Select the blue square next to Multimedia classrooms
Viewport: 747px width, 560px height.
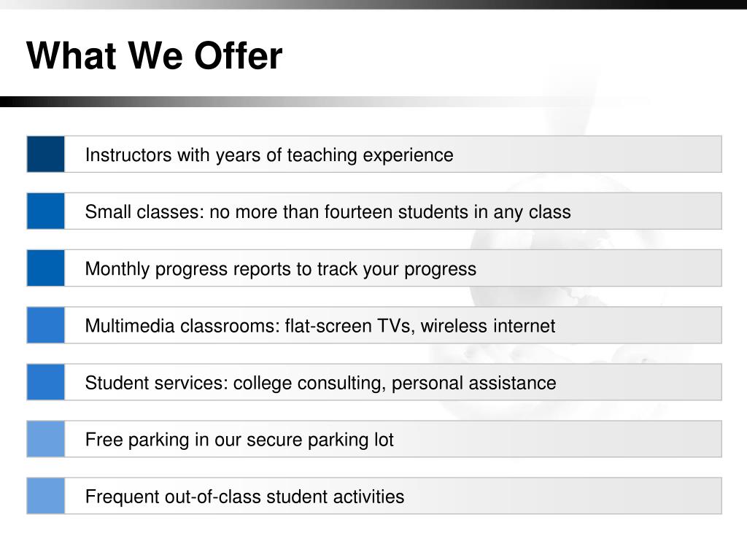[x=46, y=324]
